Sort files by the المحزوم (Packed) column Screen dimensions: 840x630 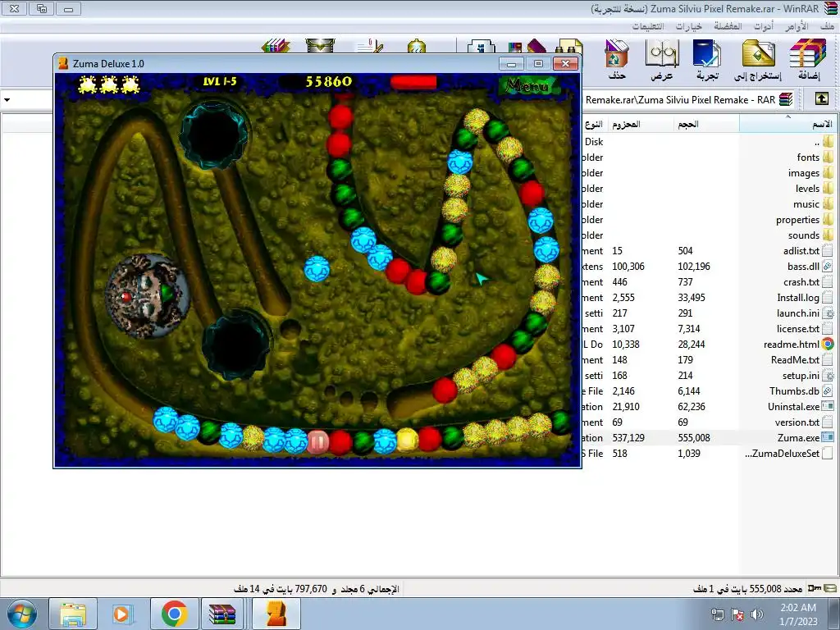[x=639, y=125]
